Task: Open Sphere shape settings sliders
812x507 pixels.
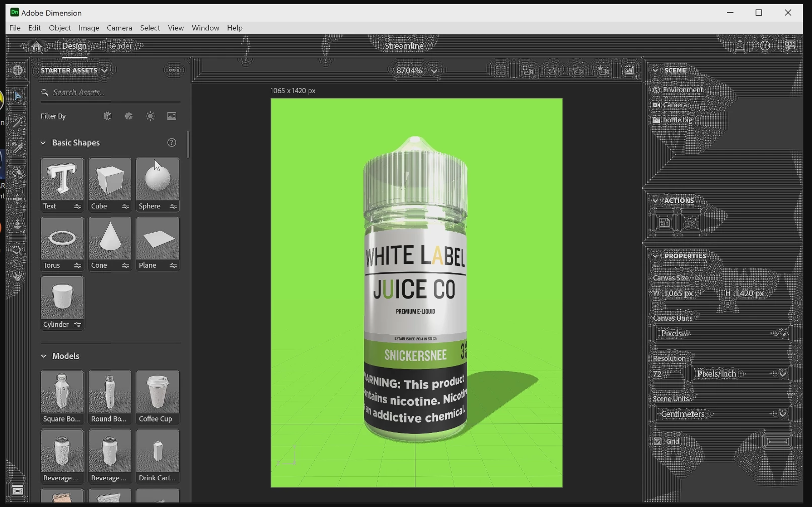Action: pyautogui.click(x=173, y=206)
